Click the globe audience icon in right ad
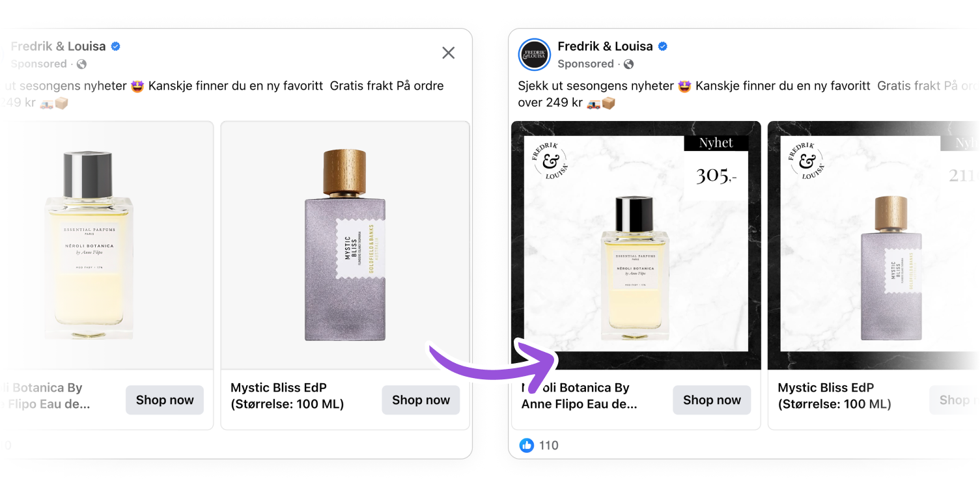 [x=628, y=64]
